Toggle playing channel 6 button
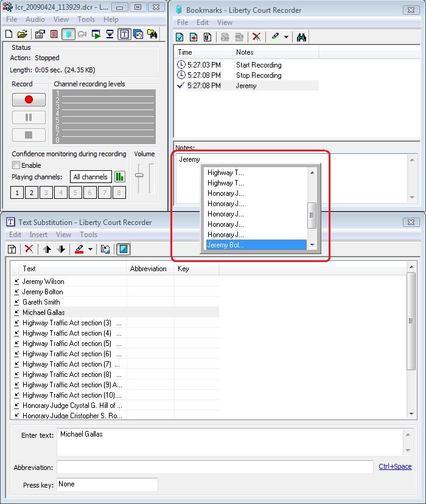 90,193
